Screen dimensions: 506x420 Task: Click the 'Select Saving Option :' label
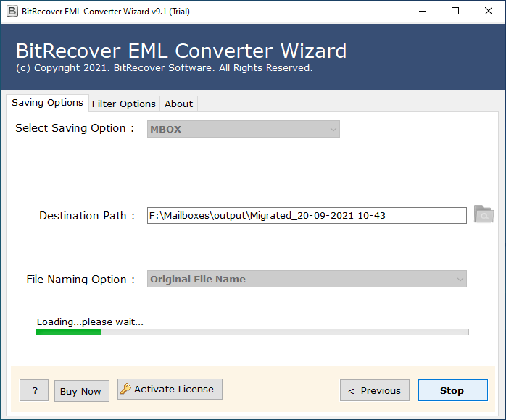(x=75, y=128)
